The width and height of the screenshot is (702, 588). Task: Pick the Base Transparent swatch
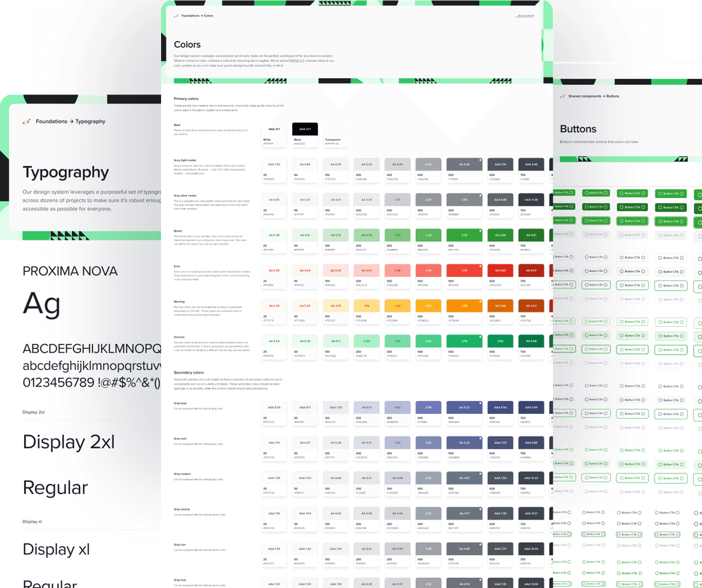click(x=336, y=135)
